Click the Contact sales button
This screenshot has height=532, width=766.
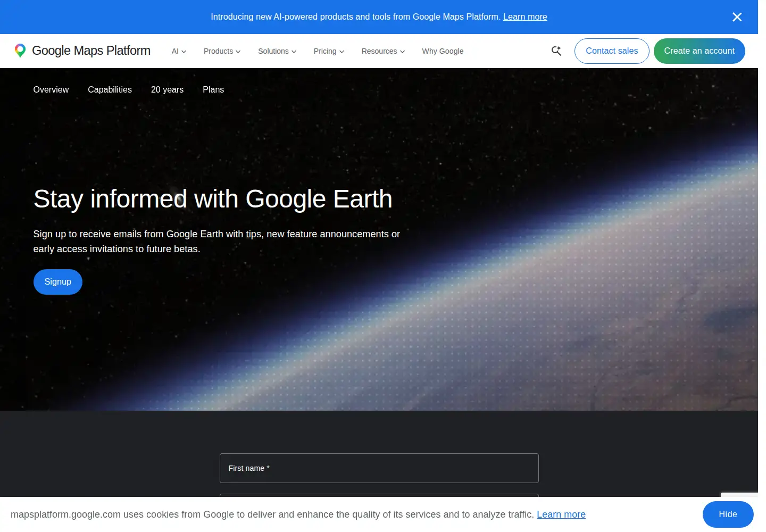612,51
